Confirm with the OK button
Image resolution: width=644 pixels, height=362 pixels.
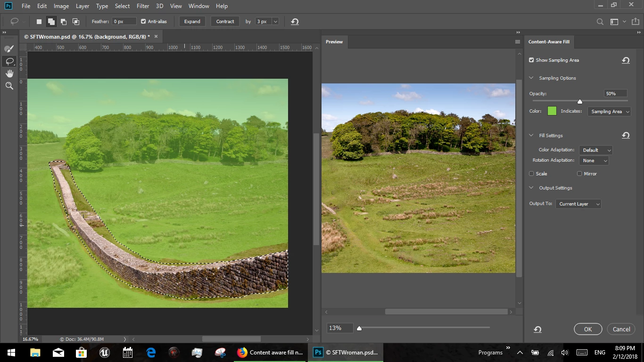(x=588, y=329)
